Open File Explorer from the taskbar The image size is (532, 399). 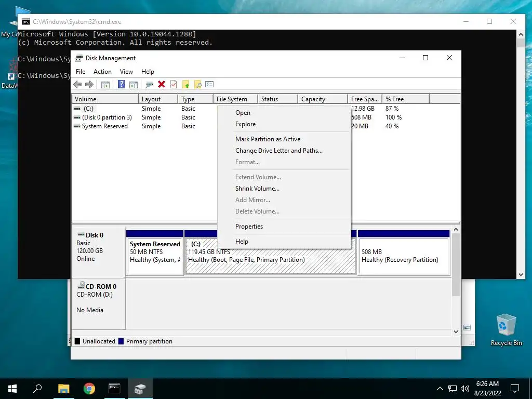(63, 389)
